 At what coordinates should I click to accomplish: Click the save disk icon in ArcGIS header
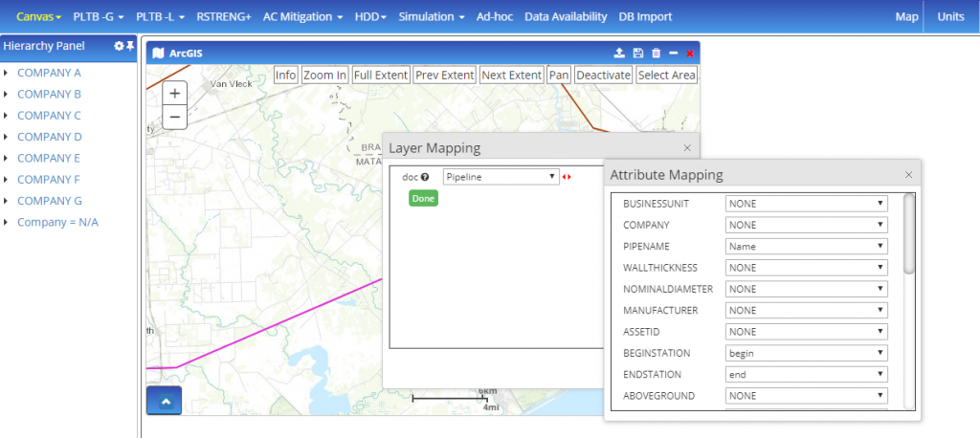pyautogui.click(x=638, y=54)
